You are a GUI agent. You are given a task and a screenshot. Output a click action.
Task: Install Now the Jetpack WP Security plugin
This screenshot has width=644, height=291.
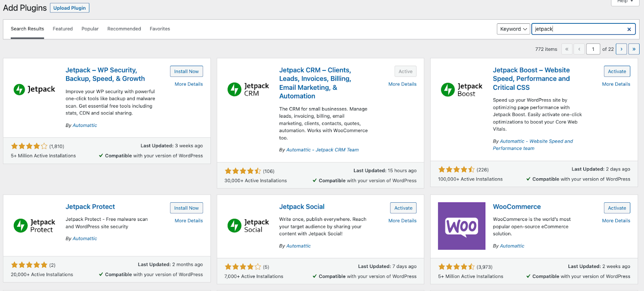pos(186,71)
